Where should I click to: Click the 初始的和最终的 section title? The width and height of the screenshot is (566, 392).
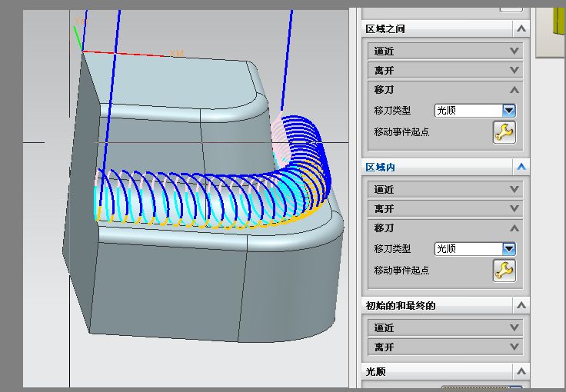(401, 305)
